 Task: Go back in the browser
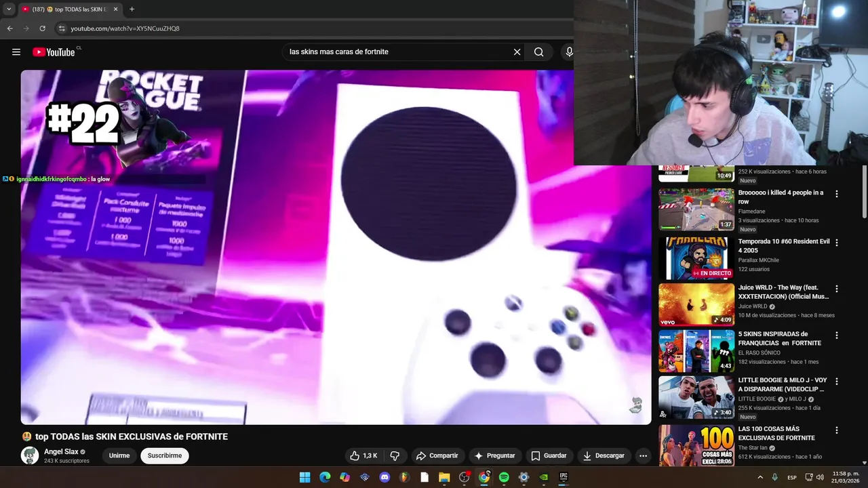tap(9, 28)
